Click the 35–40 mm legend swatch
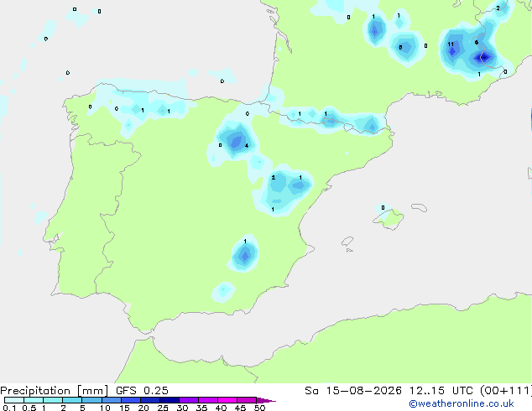This screenshot has width=532, height=411. (x=208, y=400)
